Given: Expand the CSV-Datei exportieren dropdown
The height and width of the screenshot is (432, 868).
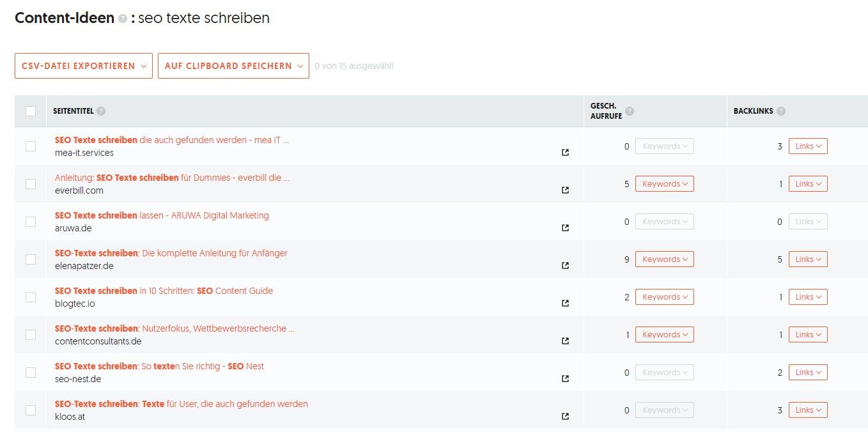Looking at the screenshot, I should [84, 66].
